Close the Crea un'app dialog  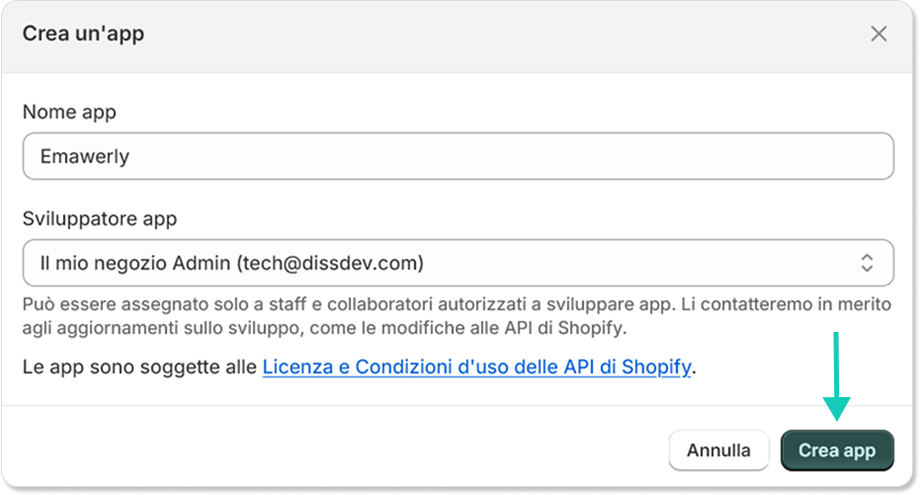(878, 34)
